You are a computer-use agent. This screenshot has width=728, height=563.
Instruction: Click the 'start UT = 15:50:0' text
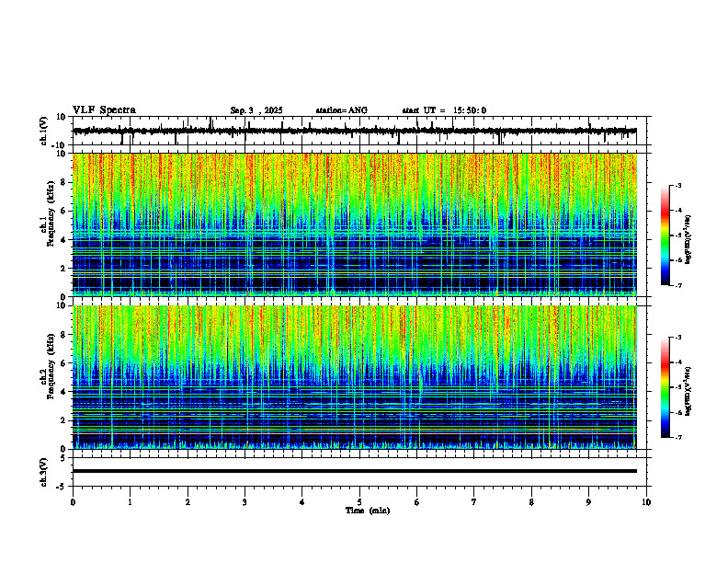(x=444, y=110)
